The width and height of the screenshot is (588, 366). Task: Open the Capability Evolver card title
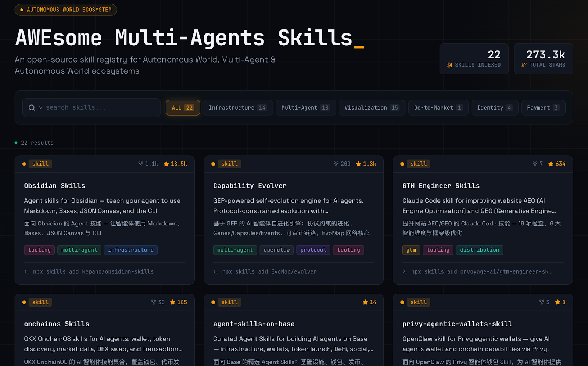click(250, 186)
